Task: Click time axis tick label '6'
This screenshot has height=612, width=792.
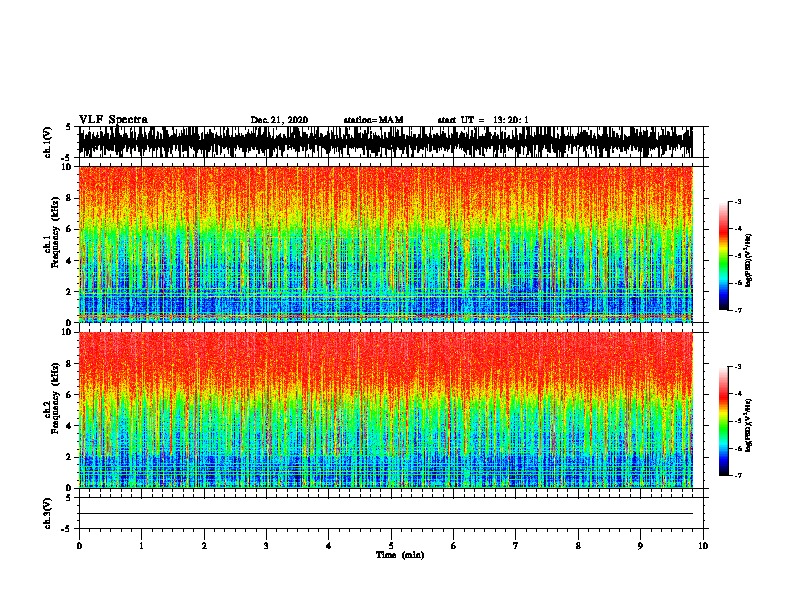Action: point(454,546)
